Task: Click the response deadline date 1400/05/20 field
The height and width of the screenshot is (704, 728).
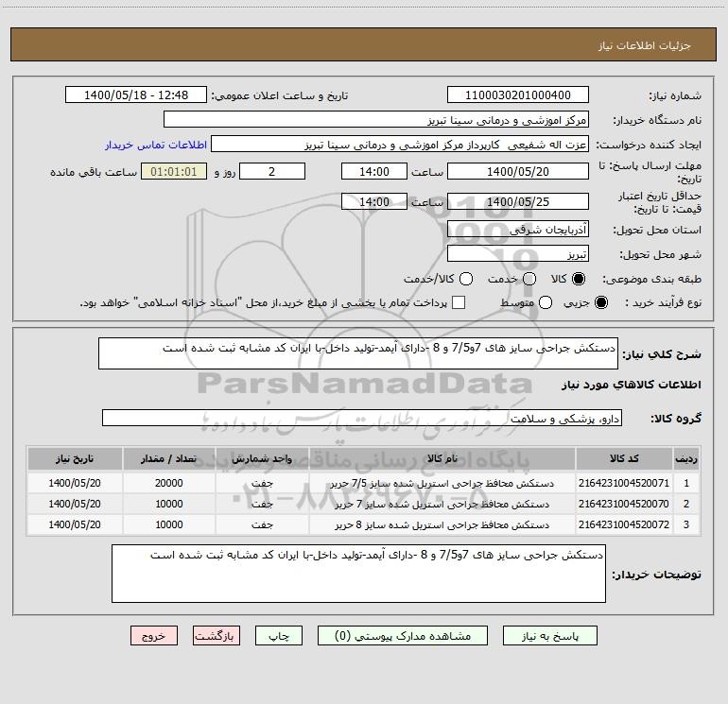Action: coord(518,171)
